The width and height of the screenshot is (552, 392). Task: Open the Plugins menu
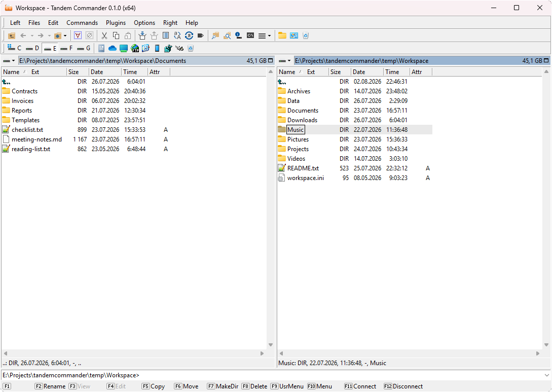116,22
